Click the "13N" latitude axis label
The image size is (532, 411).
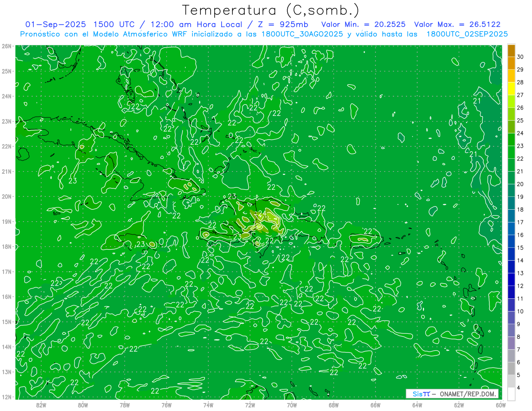click(x=6, y=372)
